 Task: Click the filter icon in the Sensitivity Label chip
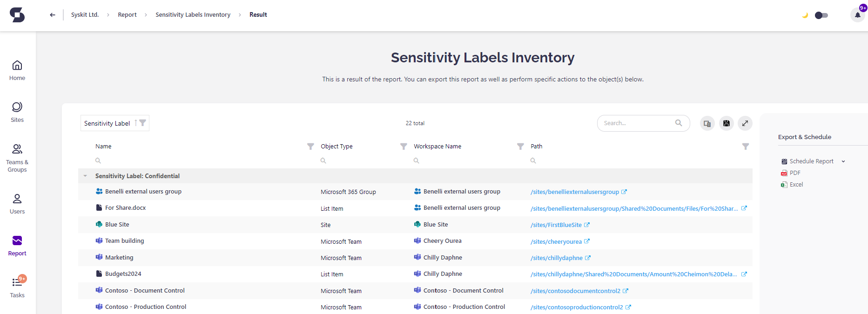(x=143, y=123)
